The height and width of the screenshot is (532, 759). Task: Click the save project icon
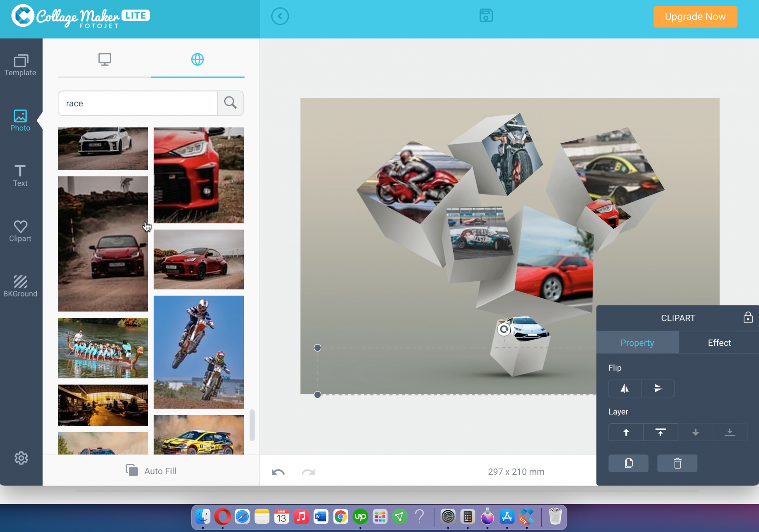[x=485, y=16]
